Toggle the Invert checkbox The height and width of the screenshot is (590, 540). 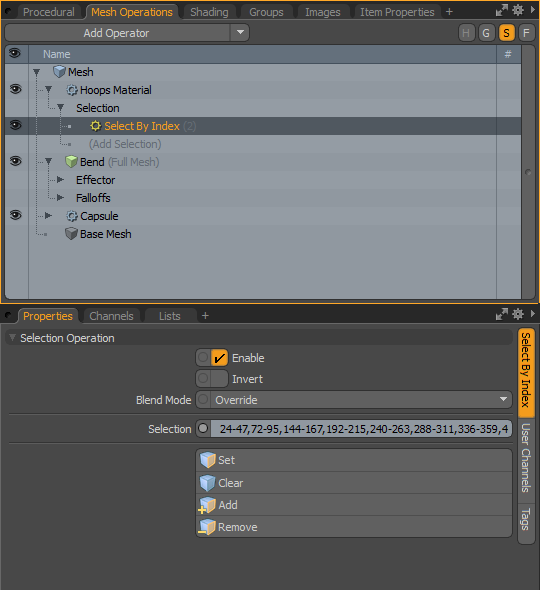click(x=219, y=379)
